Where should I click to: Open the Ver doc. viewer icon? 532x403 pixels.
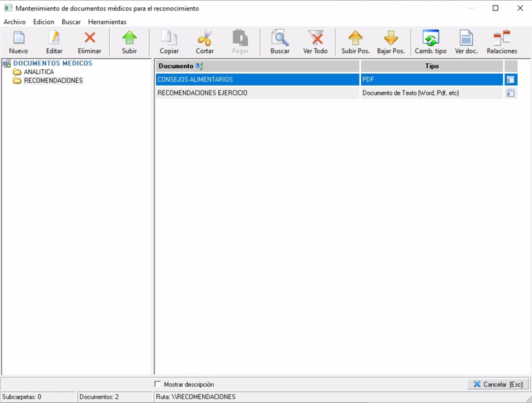(466, 39)
